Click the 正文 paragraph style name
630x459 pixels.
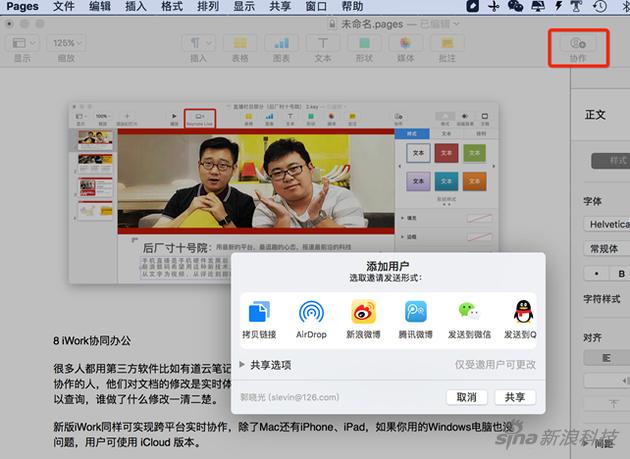pyautogui.click(x=595, y=115)
